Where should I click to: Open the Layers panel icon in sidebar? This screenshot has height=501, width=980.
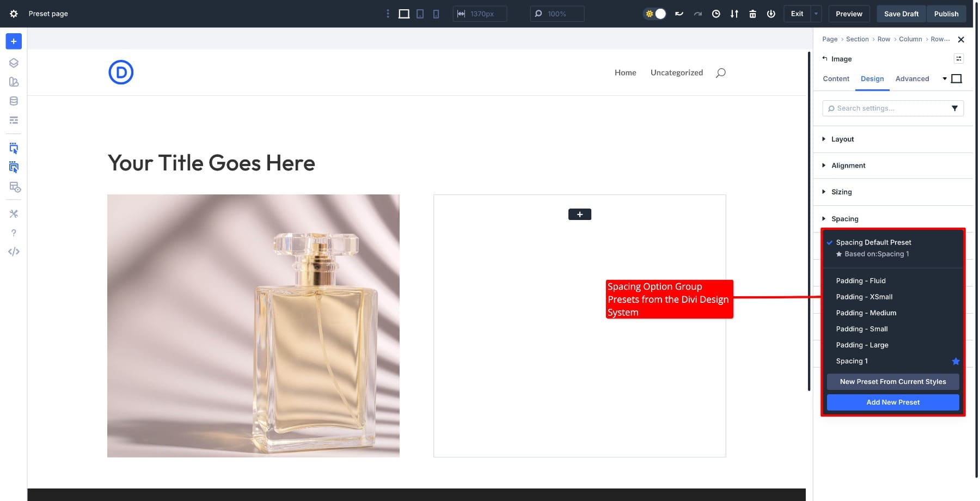click(x=14, y=63)
